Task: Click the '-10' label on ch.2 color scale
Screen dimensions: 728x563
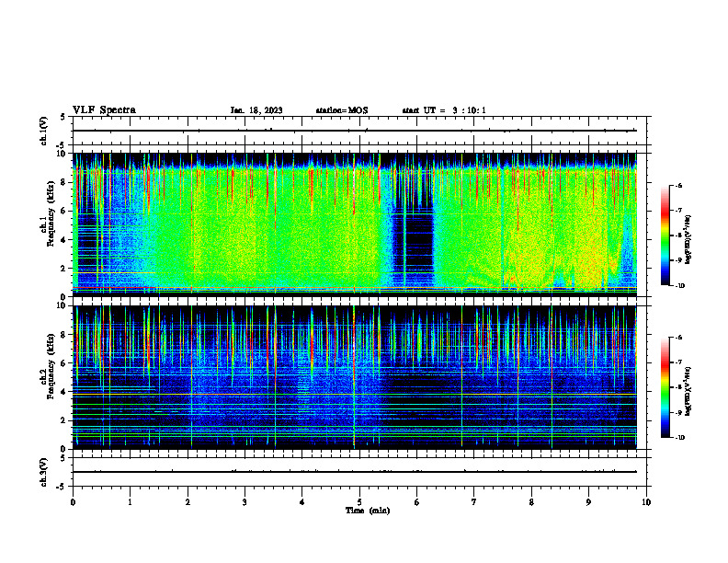Action: click(679, 438)
